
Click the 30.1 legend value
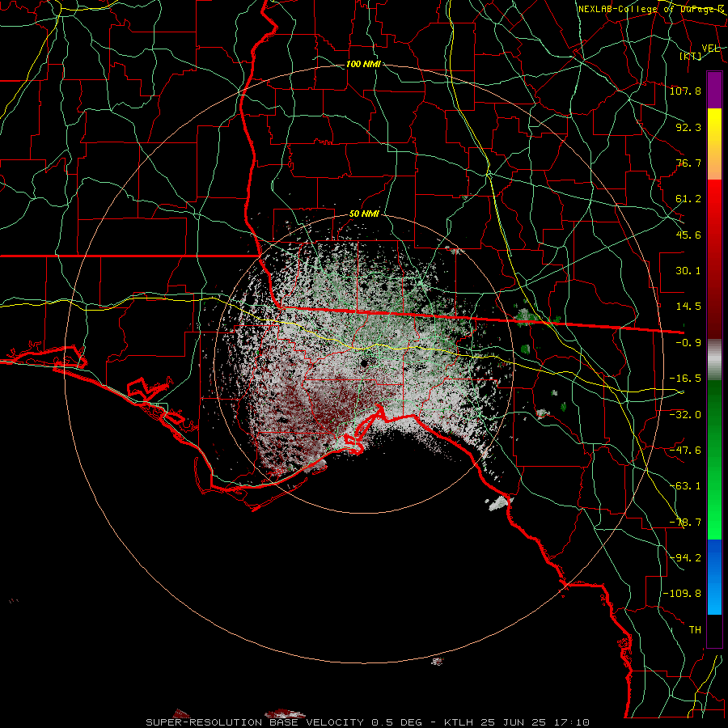coord(688,271)
